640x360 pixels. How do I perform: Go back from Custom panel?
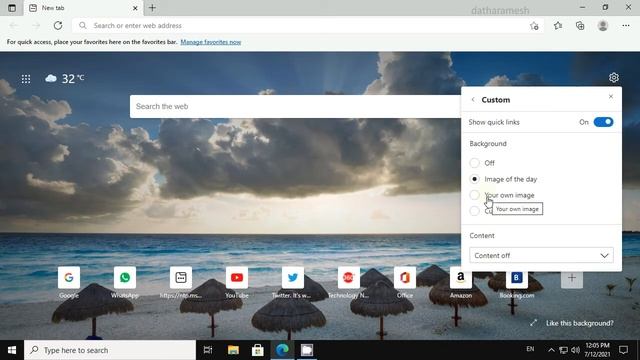pos(473,100)
